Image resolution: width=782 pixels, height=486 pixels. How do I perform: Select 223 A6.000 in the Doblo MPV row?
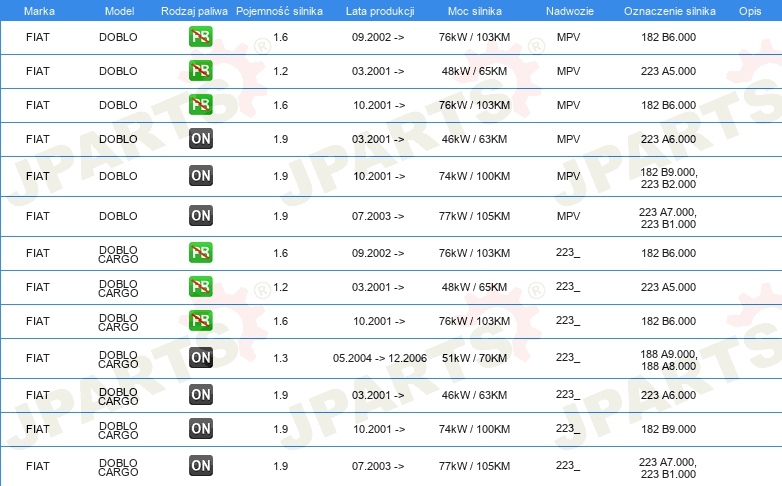(x=668, y=139)
